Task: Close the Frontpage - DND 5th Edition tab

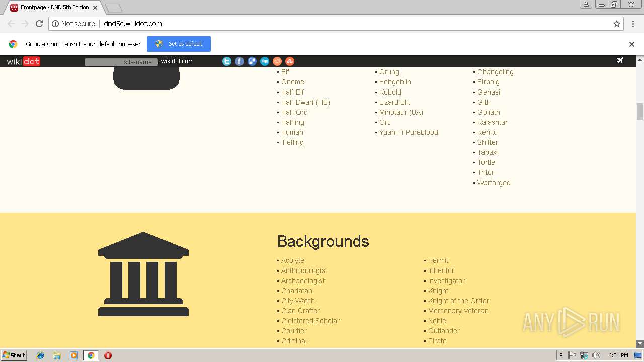Action: click(95, 8)
